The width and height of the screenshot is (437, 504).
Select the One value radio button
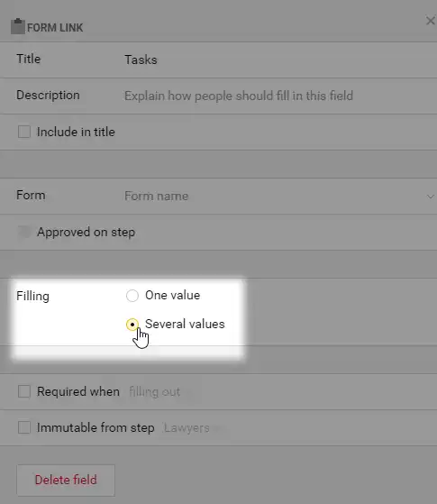click(x=132, y=296)
